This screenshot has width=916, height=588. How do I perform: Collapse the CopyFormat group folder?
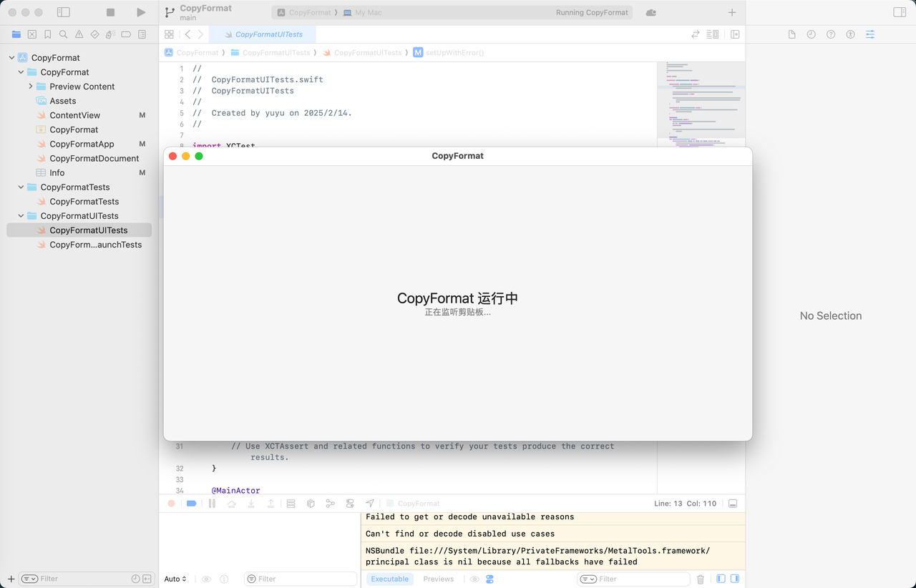pos(21,72)
